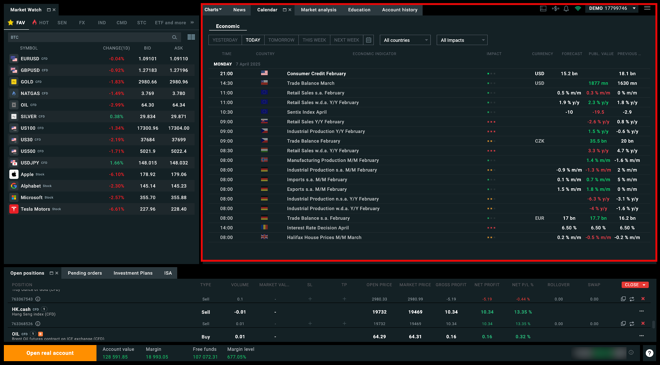Switch Market Watch to grid view icon
The width and height of the screenshot is (660, 365).
pos(191,37)
